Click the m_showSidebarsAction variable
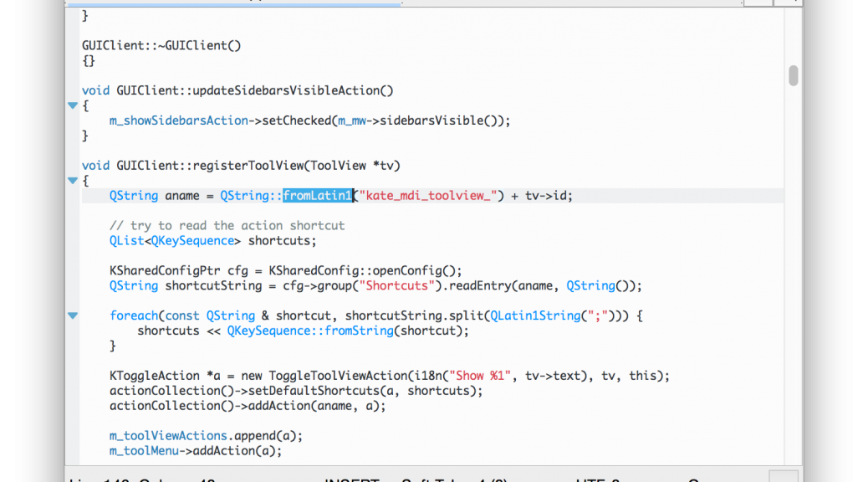 point(179,120)
